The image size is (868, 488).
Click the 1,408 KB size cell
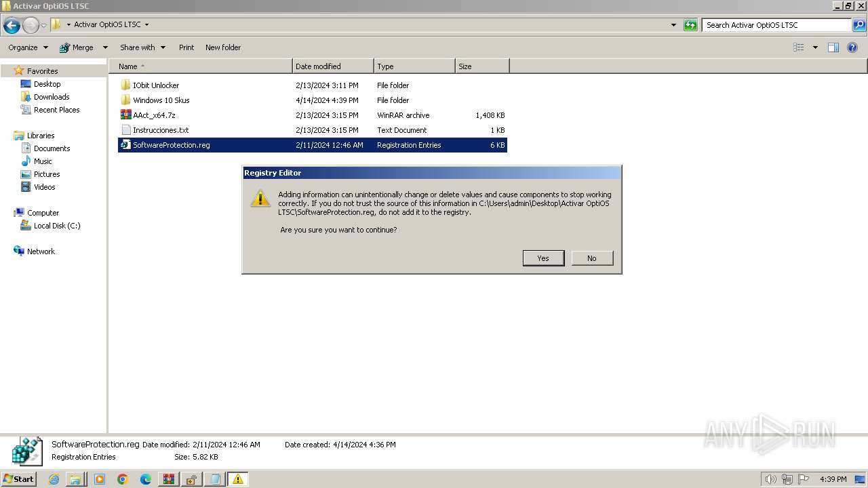coord(490,115)
